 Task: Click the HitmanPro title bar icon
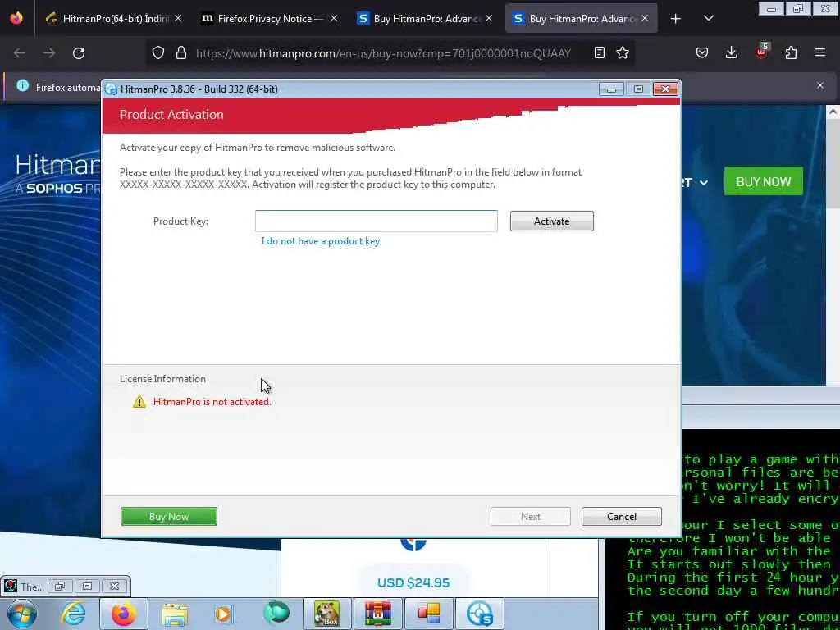[112, 89]
